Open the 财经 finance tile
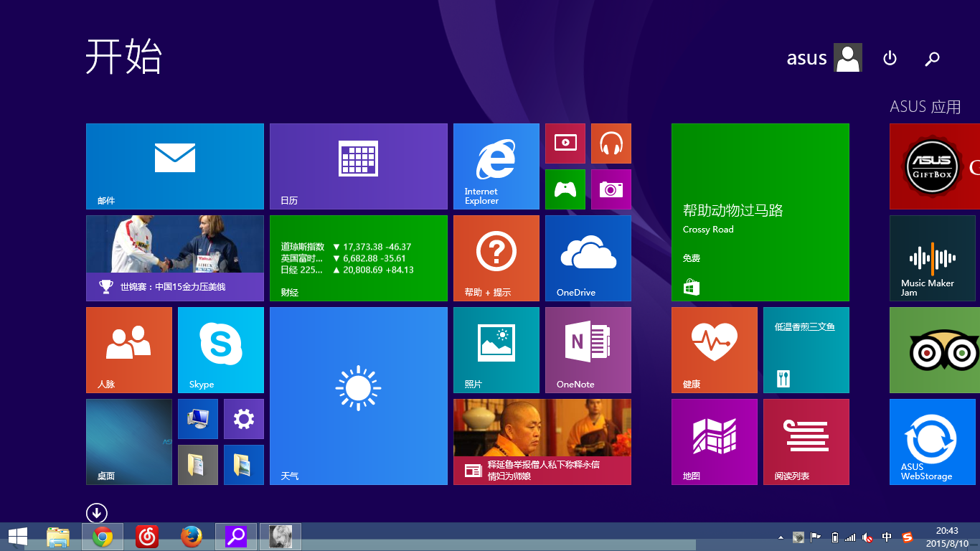Image resolution: width=980 pixels, height=551 pixels. pyautogui.click(x=359, y=258)
